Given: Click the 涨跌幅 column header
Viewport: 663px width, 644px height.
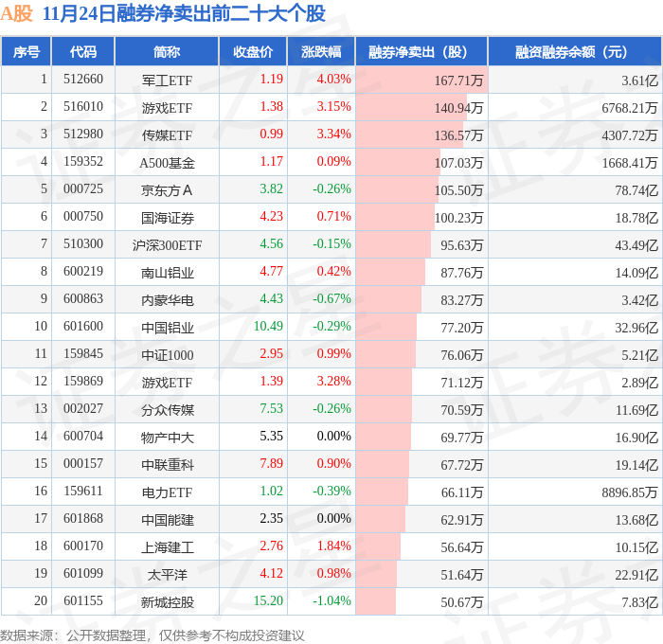Looking at the screenshot, I should [x=321, y=51].
